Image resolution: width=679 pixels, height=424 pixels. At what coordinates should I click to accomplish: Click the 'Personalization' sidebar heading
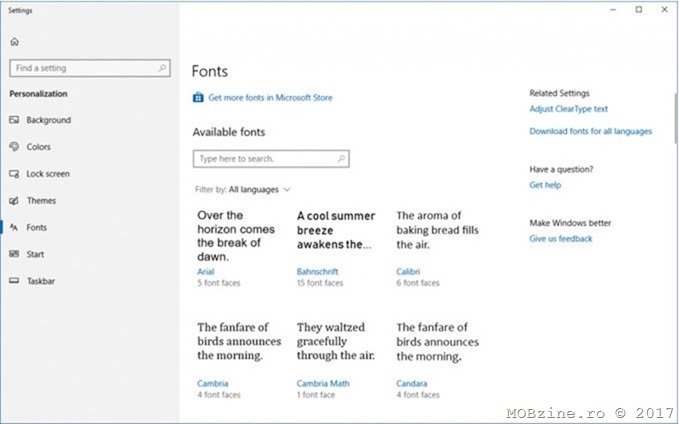pos(38,94)
